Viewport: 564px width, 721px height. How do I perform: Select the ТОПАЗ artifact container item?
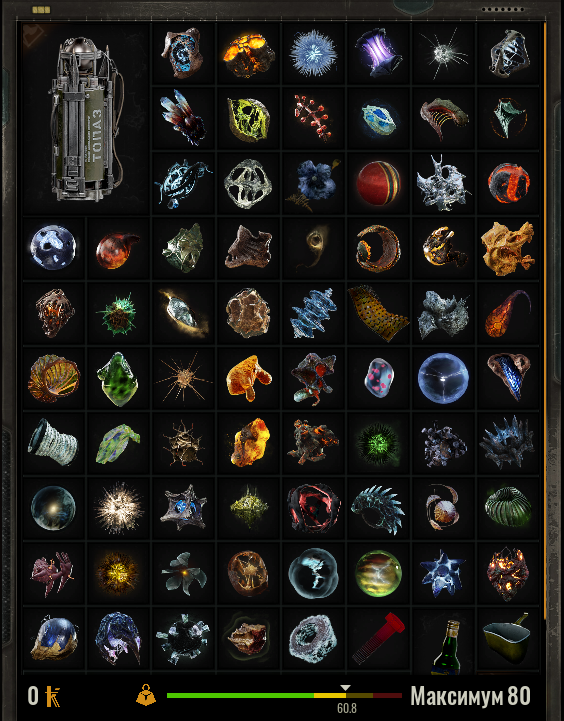(86, 119)
